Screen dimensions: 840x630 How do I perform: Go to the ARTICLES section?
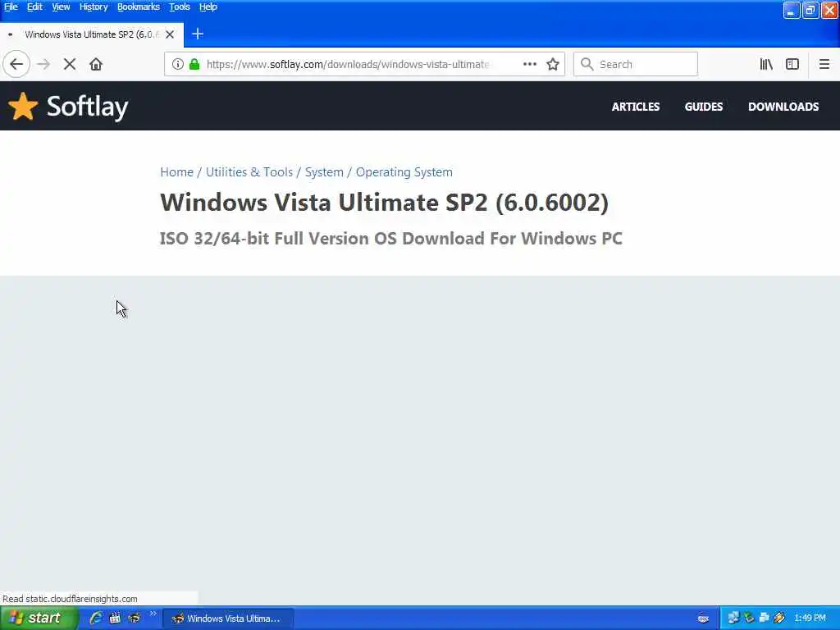point(636,107)
